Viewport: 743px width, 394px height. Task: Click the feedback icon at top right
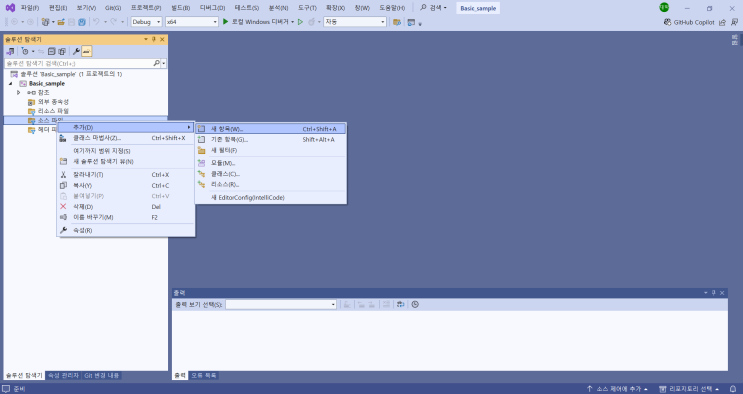[x=734, y=22]
